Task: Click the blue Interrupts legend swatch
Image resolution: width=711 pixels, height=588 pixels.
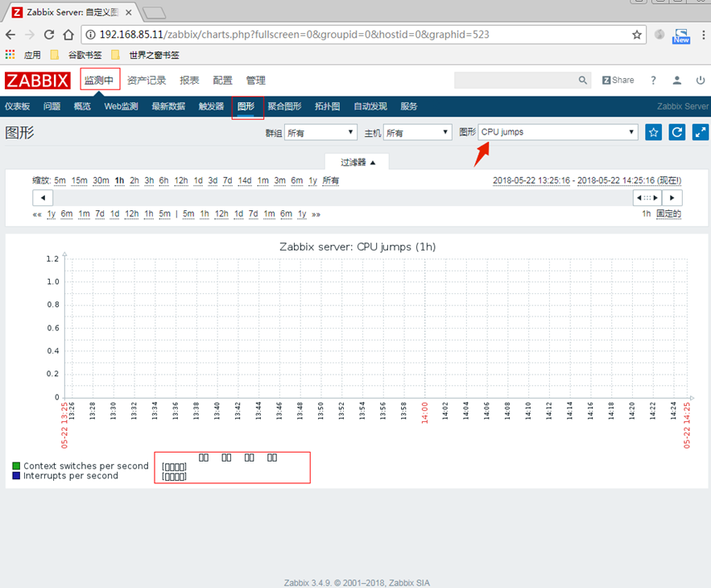Action: click(16, 475)
